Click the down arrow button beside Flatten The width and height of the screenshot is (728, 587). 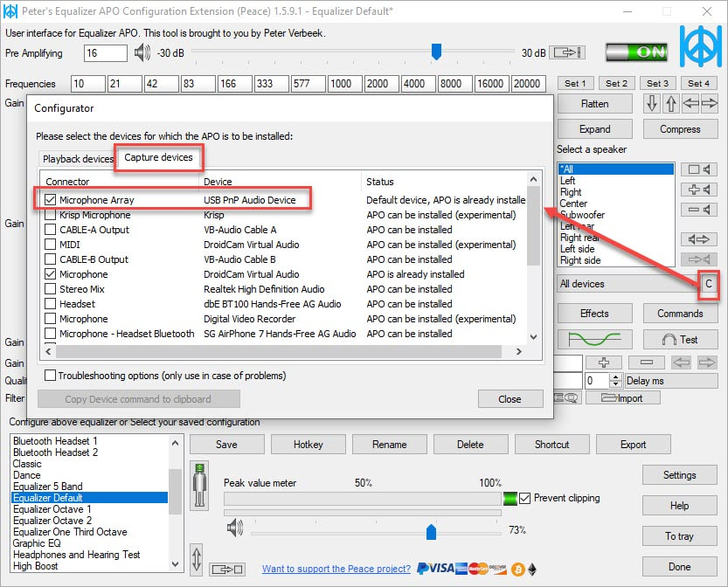[652, 103]
